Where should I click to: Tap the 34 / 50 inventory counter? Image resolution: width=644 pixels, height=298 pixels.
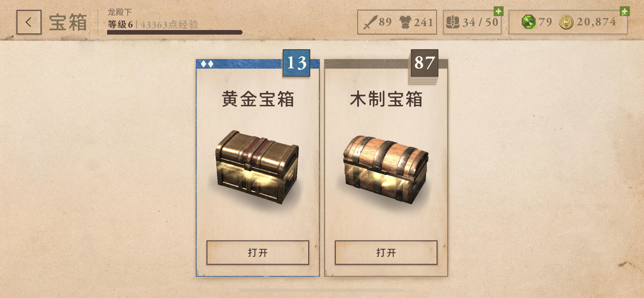click(x=480, y=22)
